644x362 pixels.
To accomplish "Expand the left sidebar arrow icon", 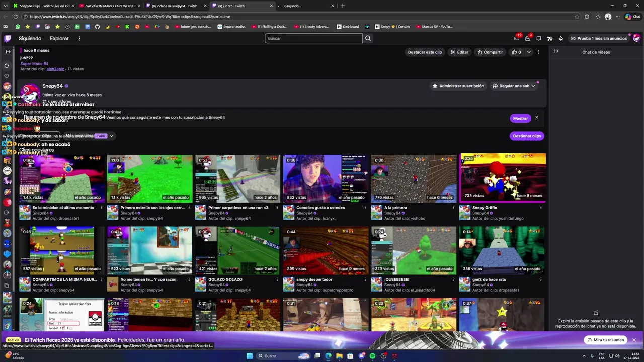I will pos(8,51).
